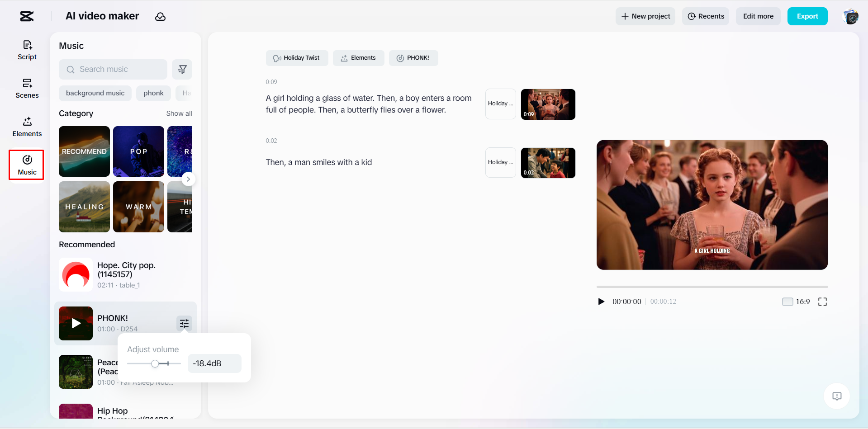
Task: Open the Elements chip above script
Action: (x=358, y=58)
